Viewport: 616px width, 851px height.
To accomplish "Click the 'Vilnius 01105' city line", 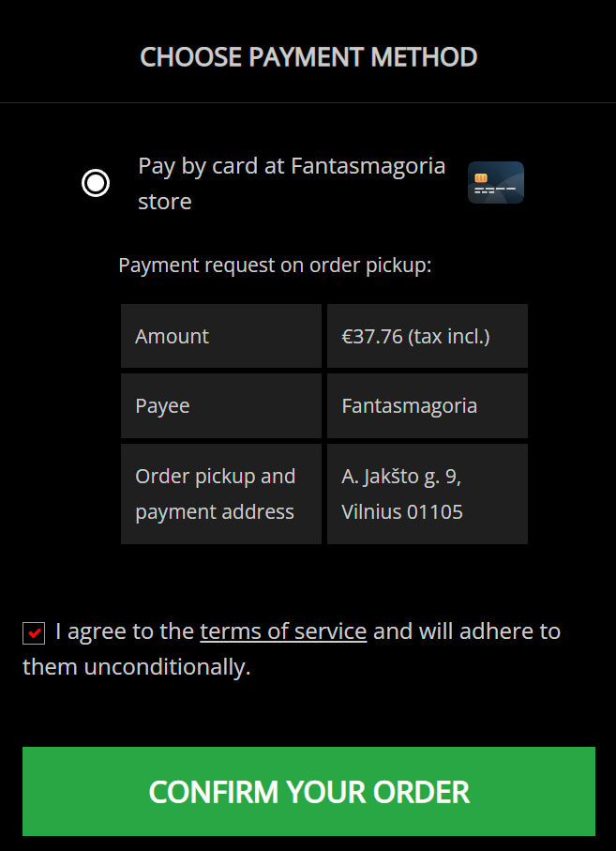I will coord(402,511).
